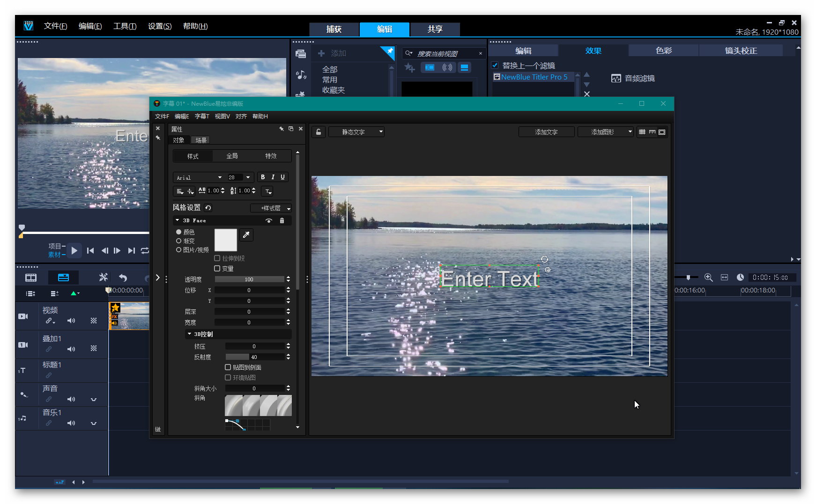Image resolution: width=816 pixels, height=504 pixels.
Task: Click the white face color swatch
Action: point(225,240)
